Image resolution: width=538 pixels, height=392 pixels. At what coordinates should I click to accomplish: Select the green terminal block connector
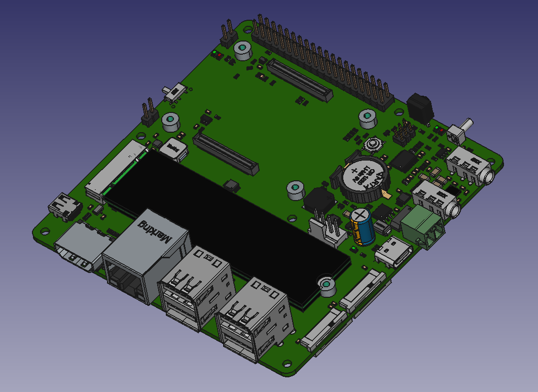[422, 227]
